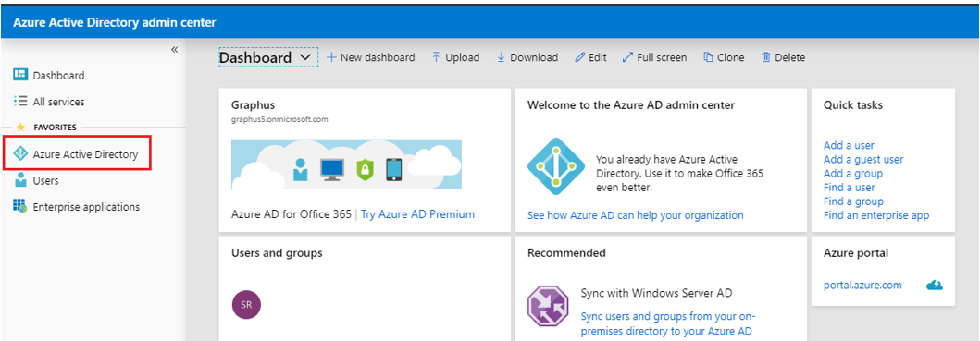Click the Recommended tile title

566,253
